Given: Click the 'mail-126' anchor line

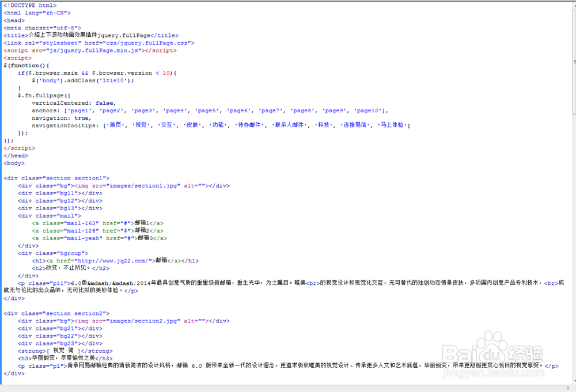Looking at the screenshot, I should (98, 231).
